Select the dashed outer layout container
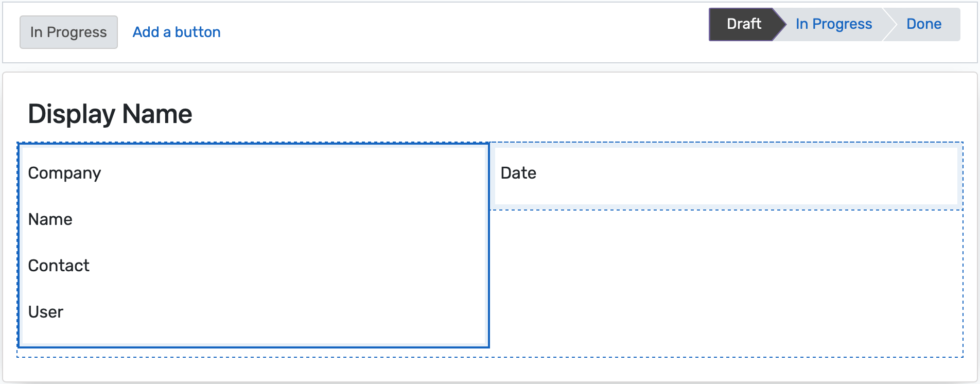Image resolution: width=980 pixels, height=384 pixels. tap(489, 355)
